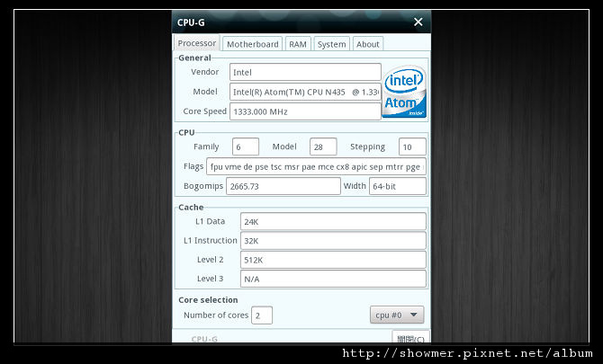The image size is (603, 364).
Task: Click the CPU-G title text
Action: (191, 22)
